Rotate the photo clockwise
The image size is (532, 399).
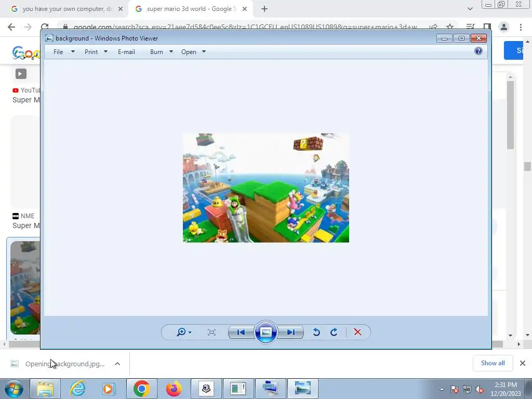click(334, 332)
